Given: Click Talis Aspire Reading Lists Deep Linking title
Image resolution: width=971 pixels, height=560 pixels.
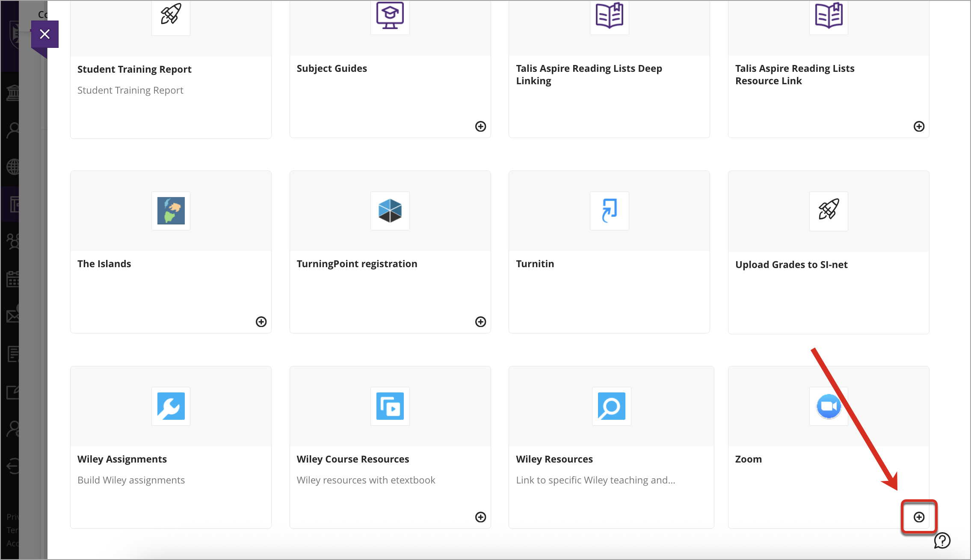Looking at the screenshot, I should click(589, 75).
